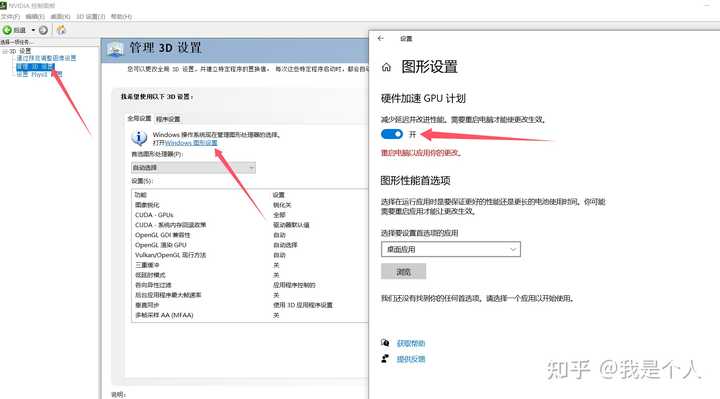Click the 提供反馈 person icon
This screenshot has width=720, height=399.
385,359
